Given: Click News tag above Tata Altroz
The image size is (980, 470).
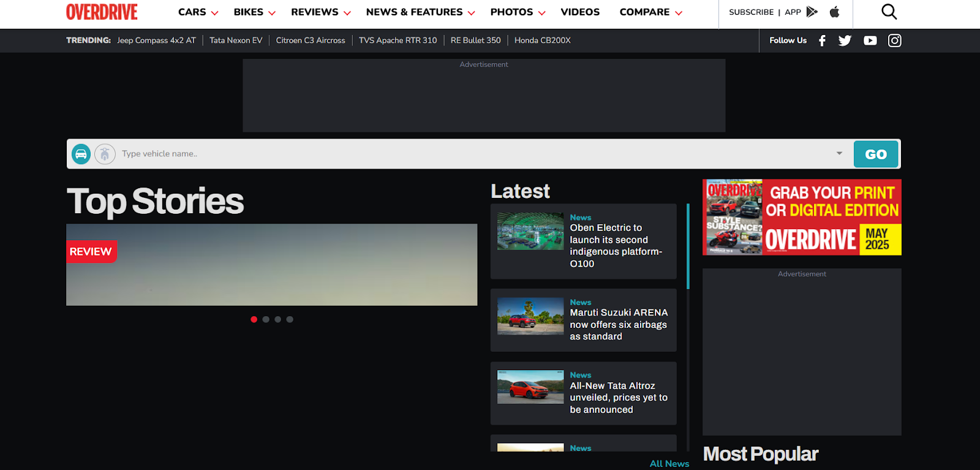Looking at the screenshot, I should pyautogui.click(x=581, y=376).
